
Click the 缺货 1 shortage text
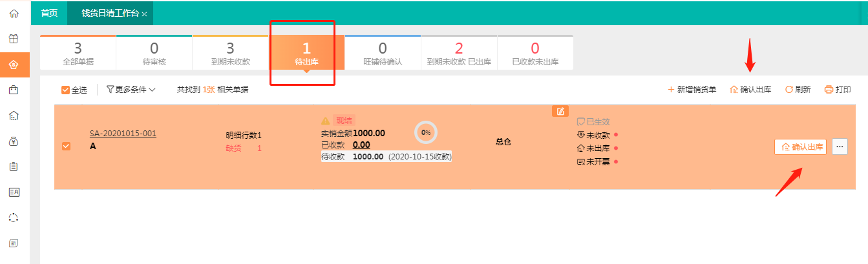coord(244,148)
